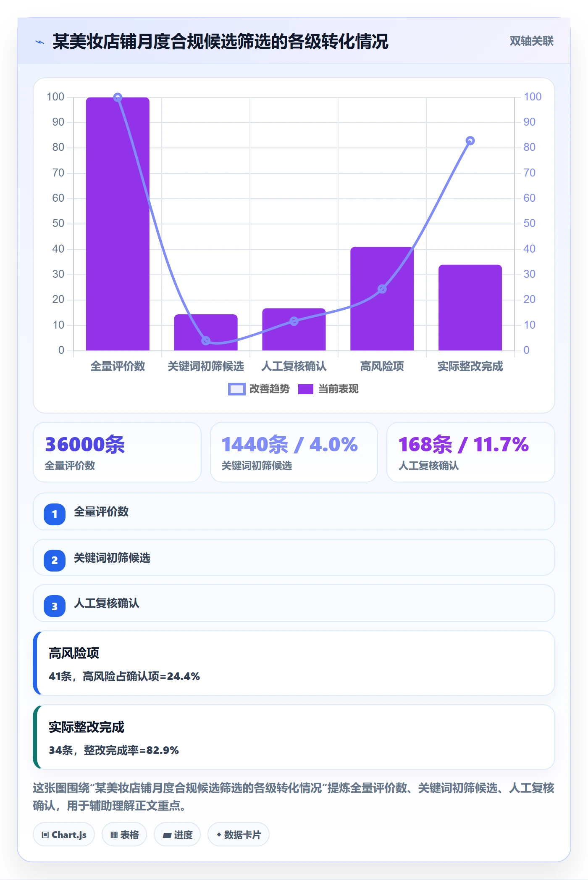Click x-axis label 全量评价数
588x880 pixels.
point(118,366)
